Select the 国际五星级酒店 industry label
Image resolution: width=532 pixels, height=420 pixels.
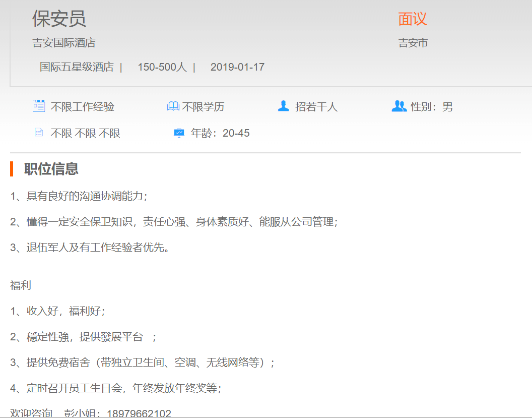tap(77, 67)
